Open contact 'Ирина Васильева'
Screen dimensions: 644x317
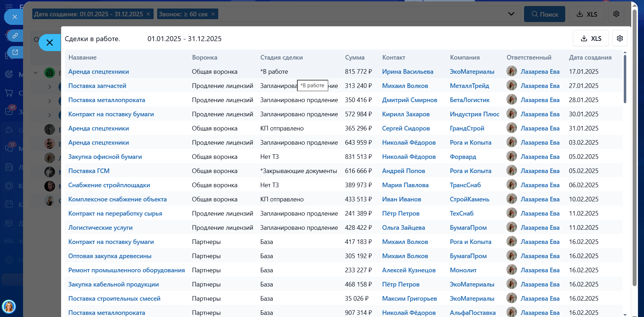click(407, 72)
